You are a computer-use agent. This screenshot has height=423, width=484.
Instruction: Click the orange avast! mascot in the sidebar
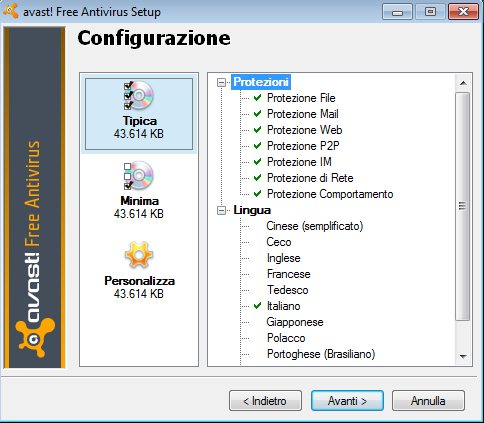pos(35,337)
